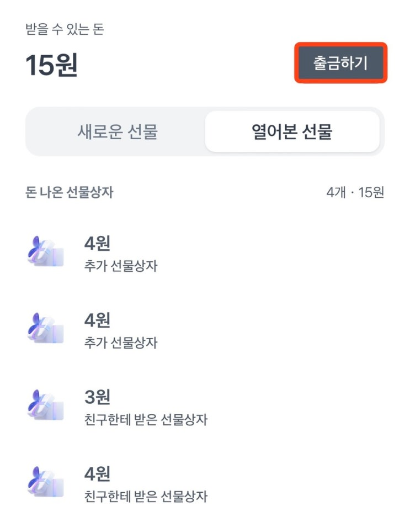Click the 받을 수 있는 돈 label
Viewport: 410px width, 532px height.
coord(65,29)
